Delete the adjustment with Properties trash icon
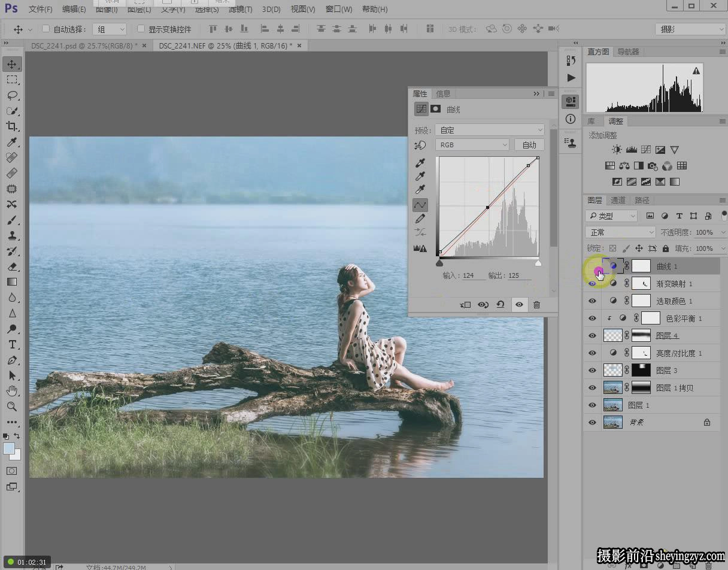Viewport: 728px width, 570px height. click(x=536, y=305)
